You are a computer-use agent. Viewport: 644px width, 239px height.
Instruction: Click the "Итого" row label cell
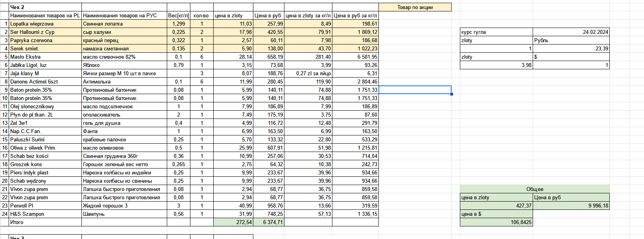pos(45,222)
